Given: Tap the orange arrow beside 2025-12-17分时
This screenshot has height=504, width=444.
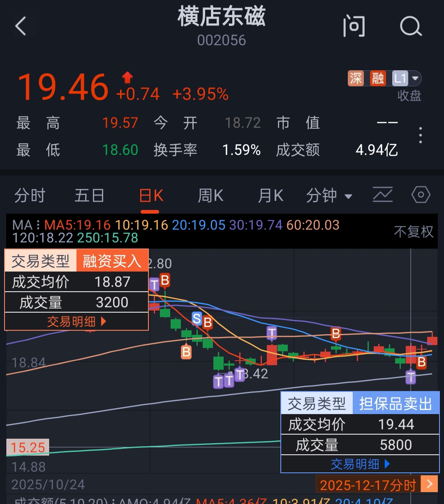Looking at the screenshot, I should tap(430, 484).
